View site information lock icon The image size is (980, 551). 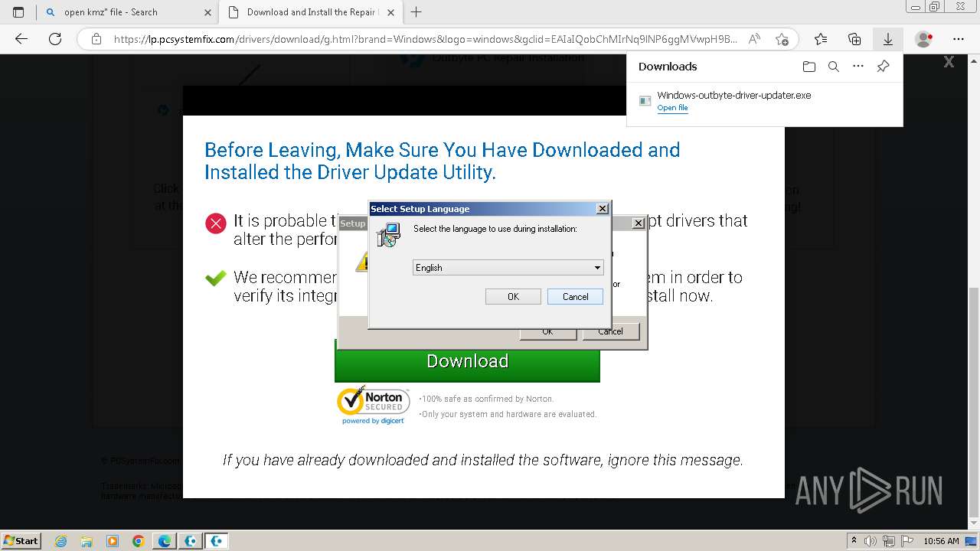96,39
